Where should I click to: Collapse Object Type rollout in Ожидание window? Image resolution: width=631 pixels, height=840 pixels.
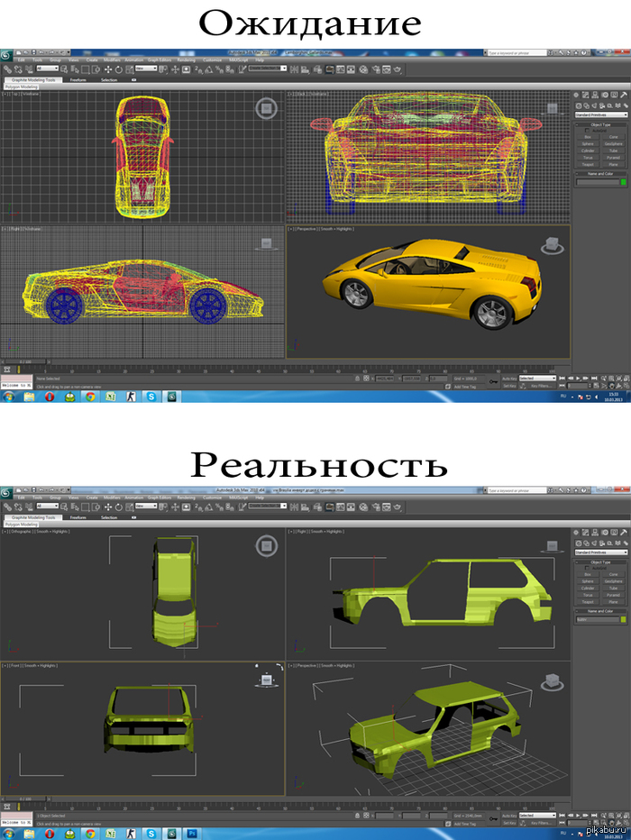coord(600,124)
